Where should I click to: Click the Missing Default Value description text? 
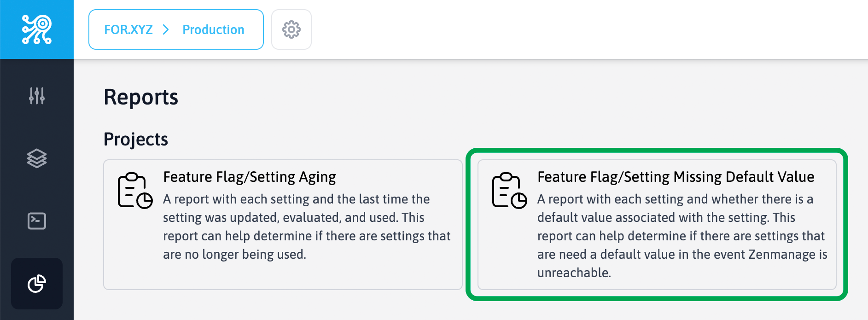pyautogui.click(x=682, y=236)
